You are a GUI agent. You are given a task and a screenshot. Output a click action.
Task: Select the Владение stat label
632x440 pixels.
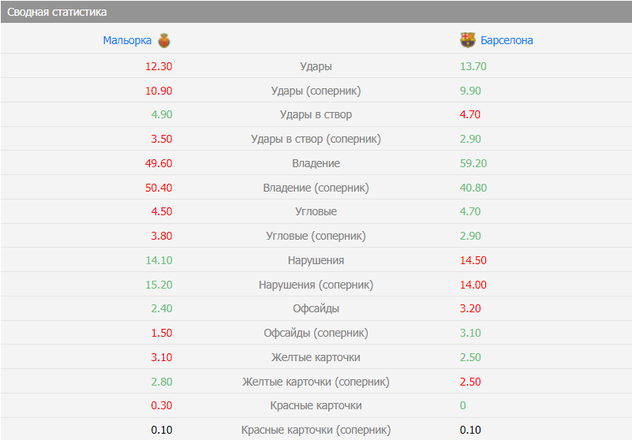coord(316,163)
